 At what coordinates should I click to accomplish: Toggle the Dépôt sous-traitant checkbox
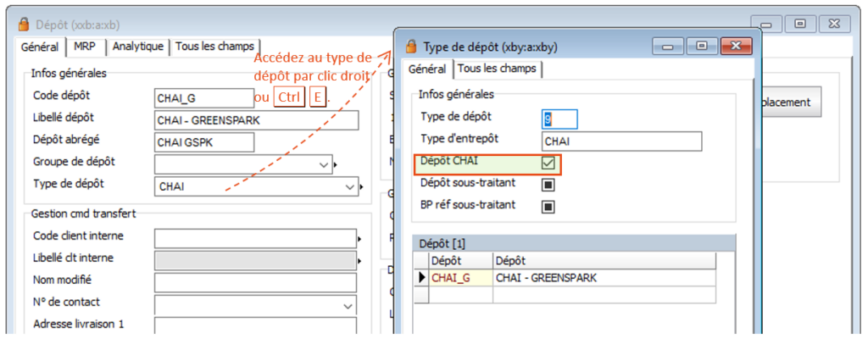coord(548,184)
